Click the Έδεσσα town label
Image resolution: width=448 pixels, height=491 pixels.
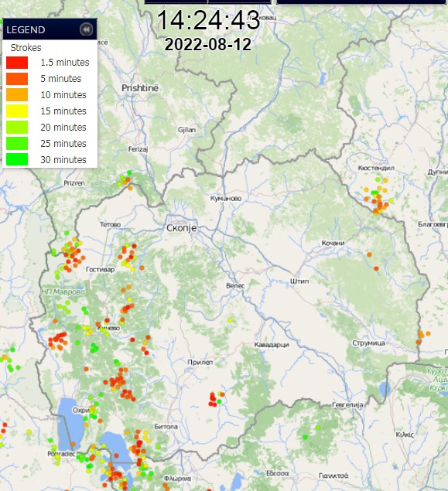pyautogui.click(x=278, y=473)
